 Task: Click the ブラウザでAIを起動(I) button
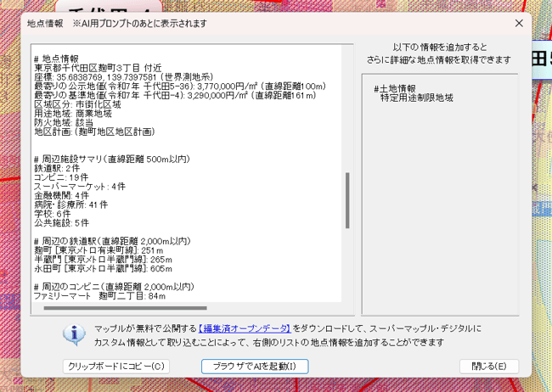(x=255, y=367)
